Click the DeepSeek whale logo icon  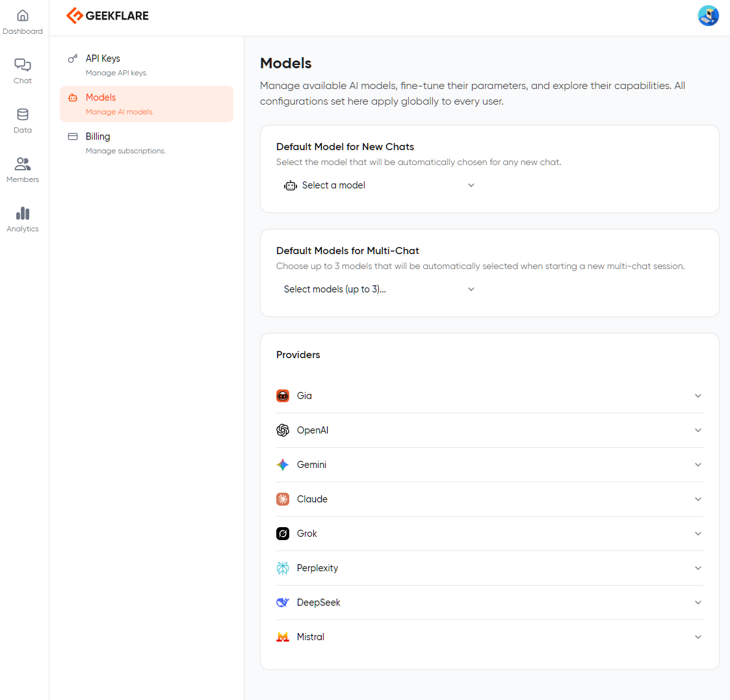[x=283, y=603]
